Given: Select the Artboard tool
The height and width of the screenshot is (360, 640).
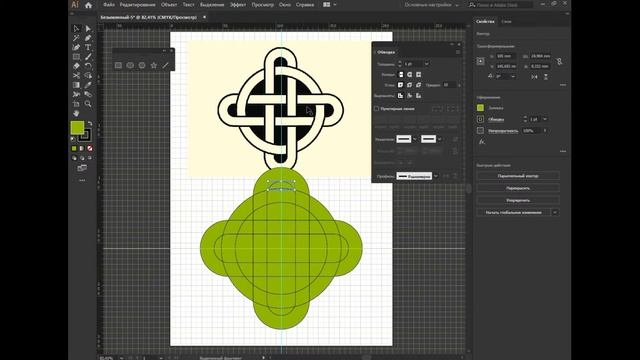Looking at the screenshot, I should [76, 104].
